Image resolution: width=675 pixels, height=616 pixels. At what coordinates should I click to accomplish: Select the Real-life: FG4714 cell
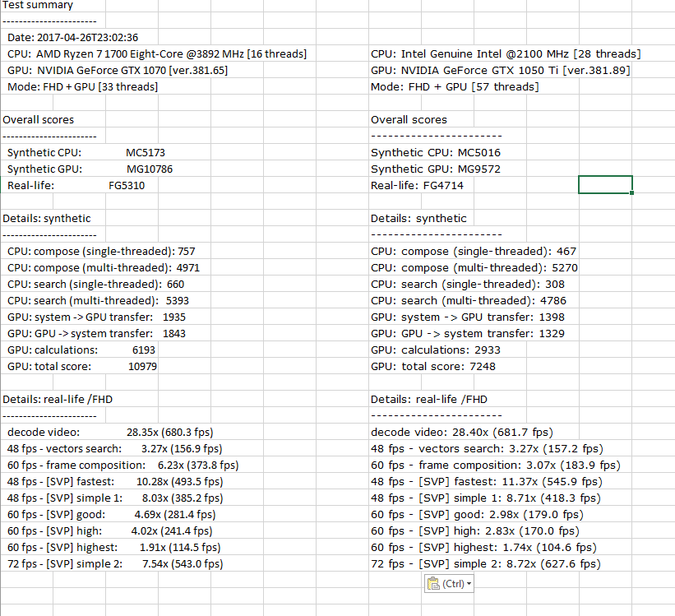[417, 186]
